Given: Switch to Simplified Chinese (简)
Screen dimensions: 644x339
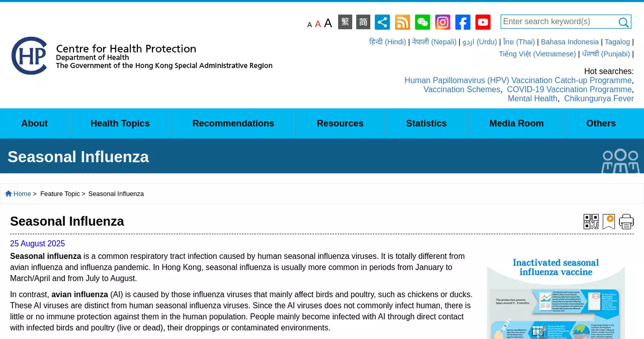Looking at the screenshot, I should click(x=363, y=22).
